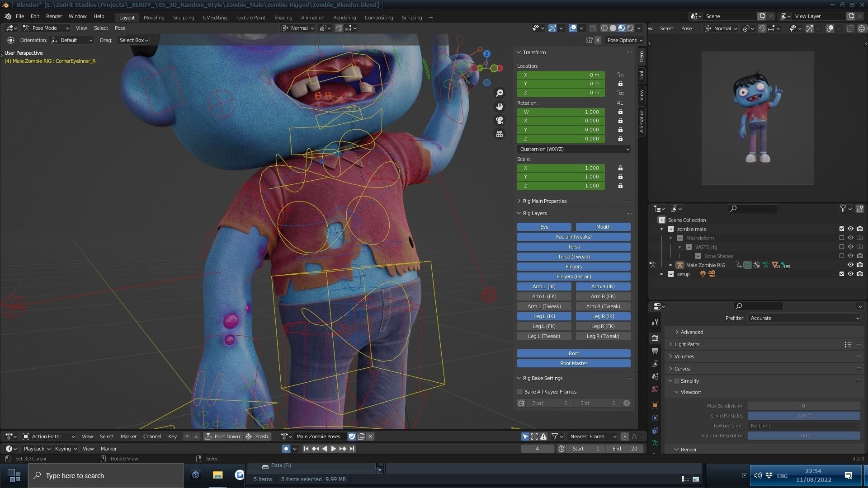Screen dimensions: 868x488
Task: Collapse the Rig Layers panel
Action: [534, 213]
